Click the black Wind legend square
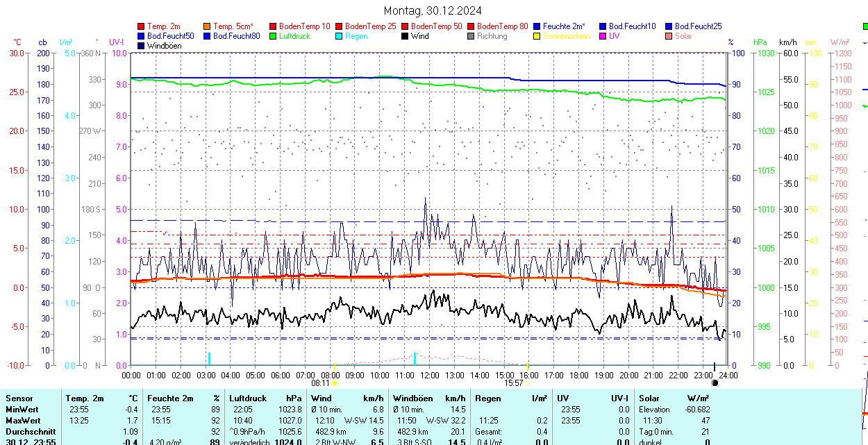This screenshot has height=445, width=868. 405,36
